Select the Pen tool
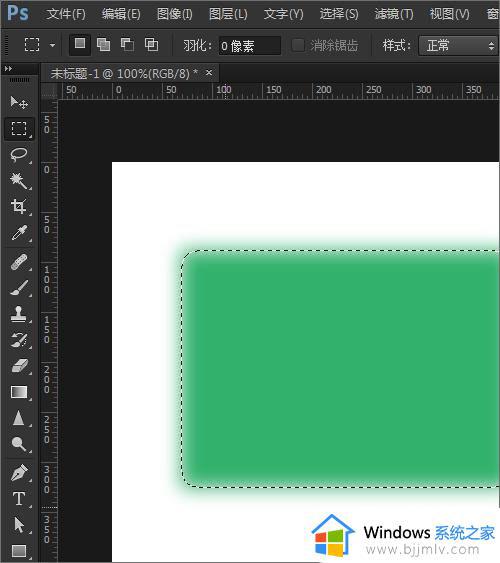Image resolution: width=500 pixels, height=563 pixels. pyautogui.click(x=19, y=473)
